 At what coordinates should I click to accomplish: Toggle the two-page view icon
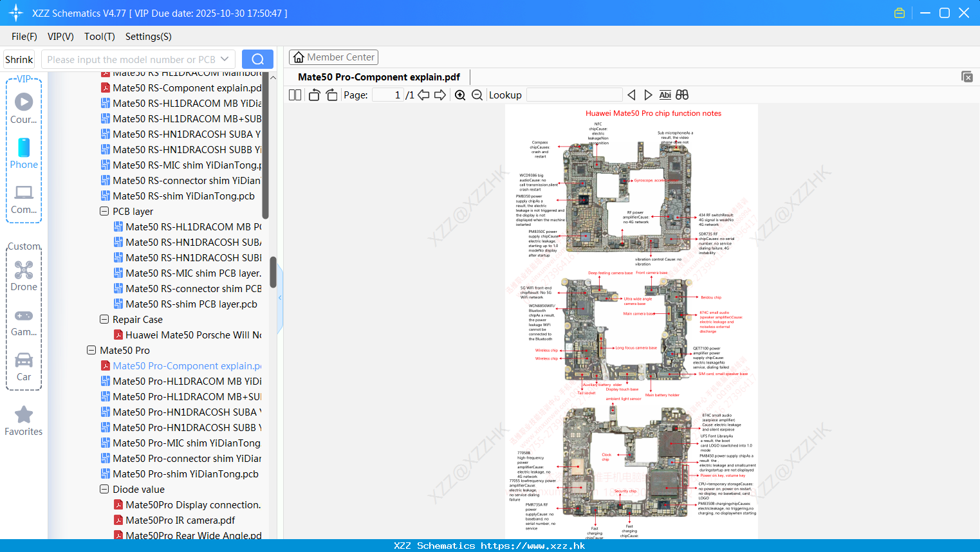point(295,95)
